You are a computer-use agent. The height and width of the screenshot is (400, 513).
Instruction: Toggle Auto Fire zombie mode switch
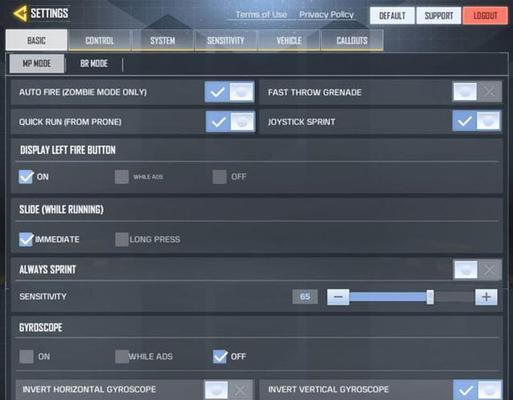click(229, 92)
